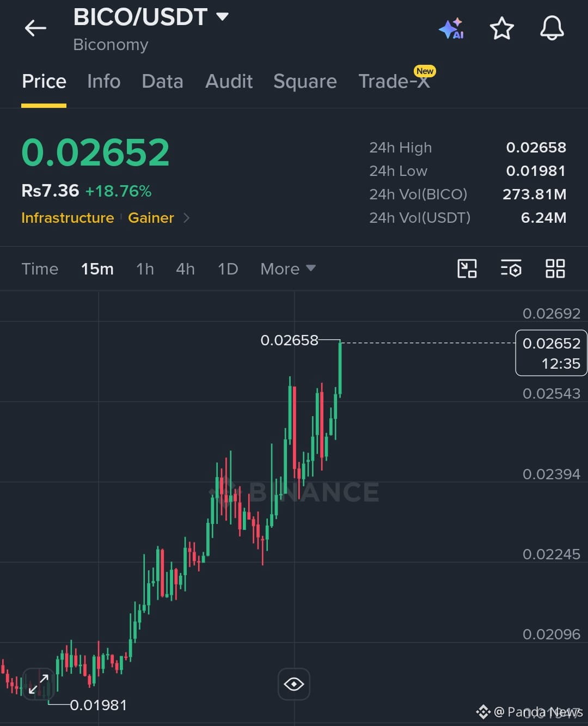Click the 0.02394 price axis label

pos(551,474)
